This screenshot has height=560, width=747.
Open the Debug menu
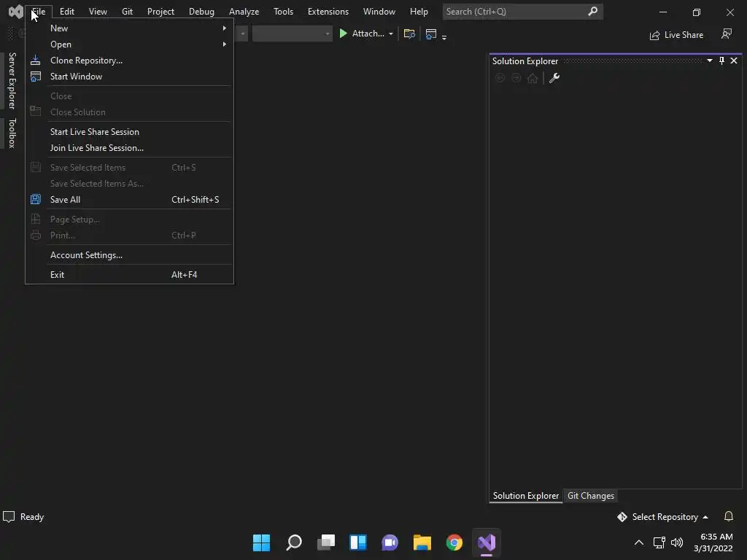click(x=201, y=12)
